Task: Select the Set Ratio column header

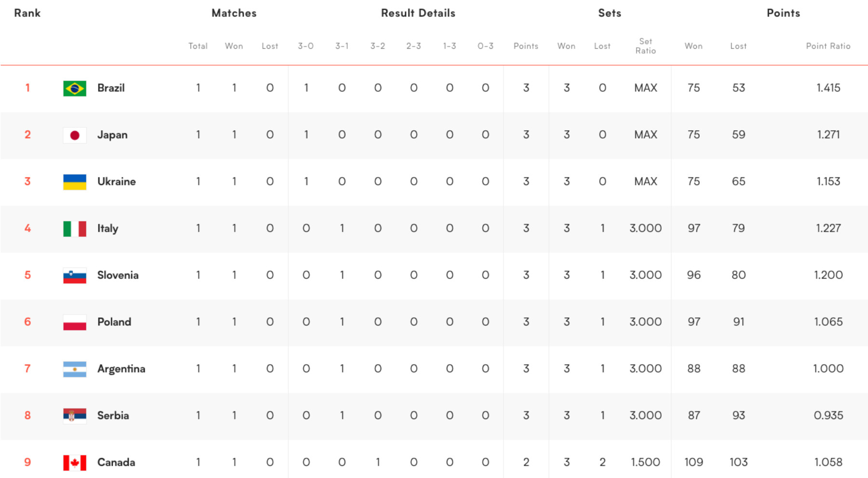Action: [645, 46]
